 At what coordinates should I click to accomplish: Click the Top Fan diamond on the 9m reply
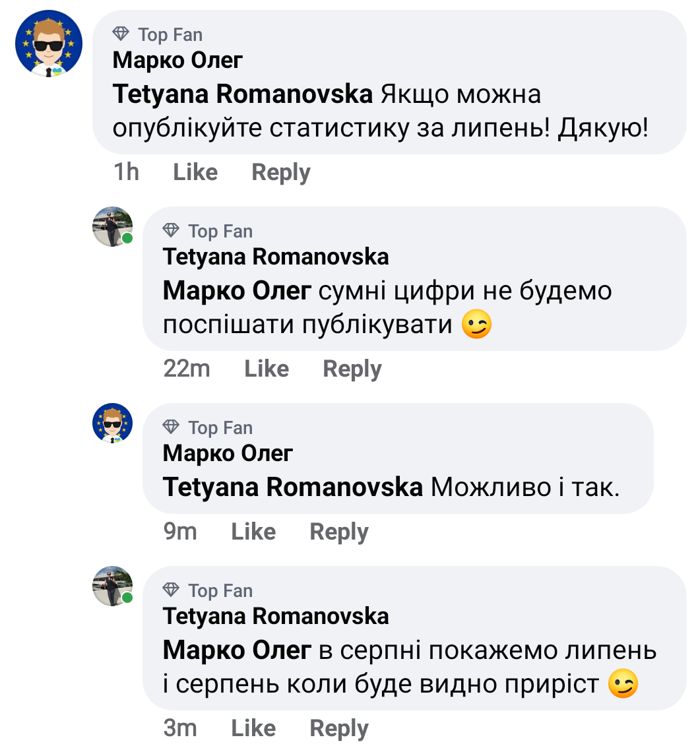tap(171, 427)
